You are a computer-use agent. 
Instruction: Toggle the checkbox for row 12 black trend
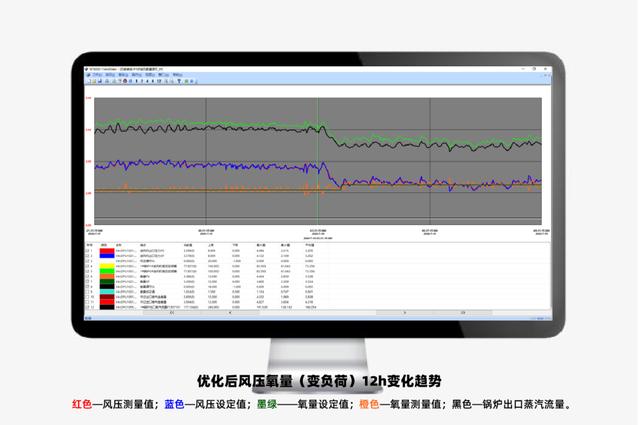(88, 308)
